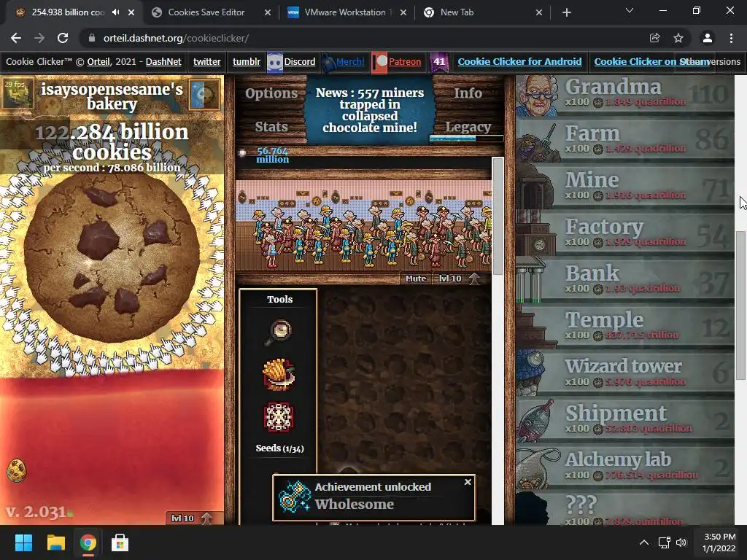The image size is (747, 560).
Task: Open the Info menu
Action: click(x=468, y=93)
